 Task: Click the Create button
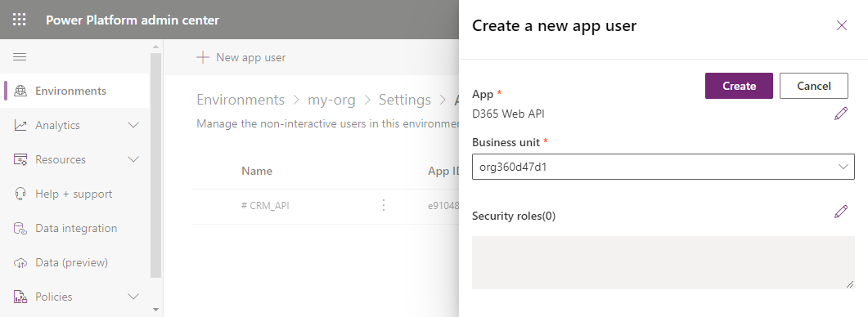click(739, 86)
